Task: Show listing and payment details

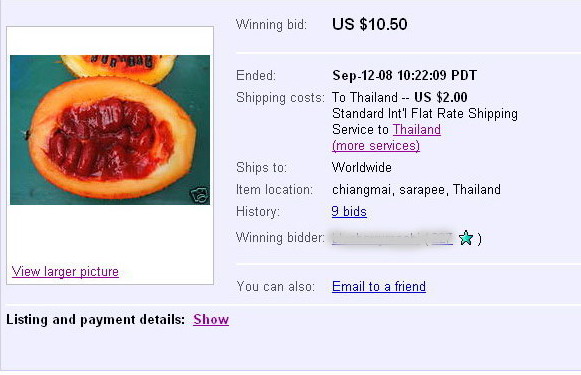Action: pos(211,319)
